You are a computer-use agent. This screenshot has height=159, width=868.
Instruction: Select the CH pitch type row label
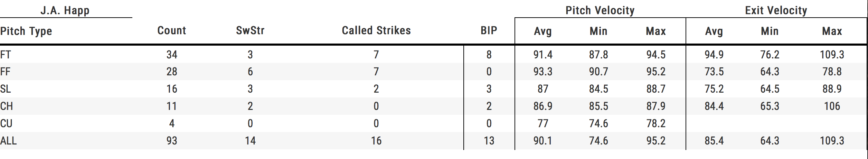coord(7,106)
